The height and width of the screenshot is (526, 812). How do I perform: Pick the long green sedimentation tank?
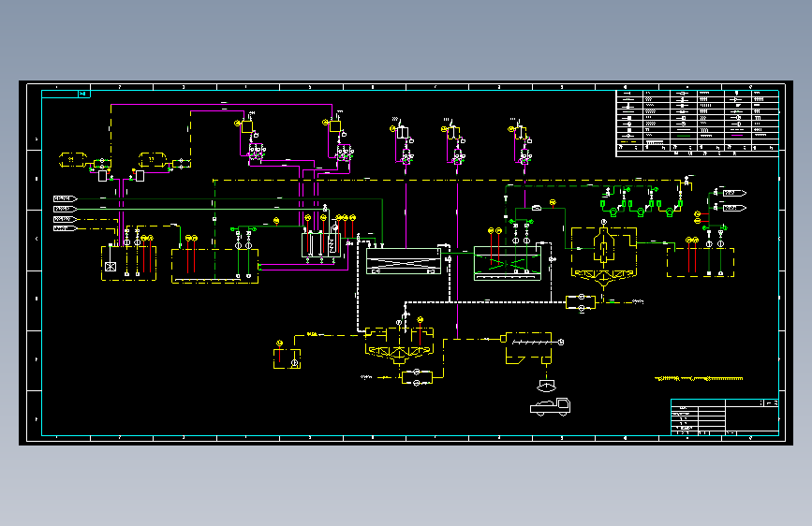[x=404, y=261]
